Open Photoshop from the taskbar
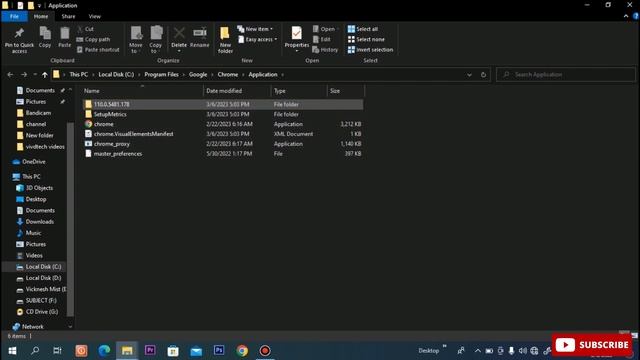 coord(219,351)
